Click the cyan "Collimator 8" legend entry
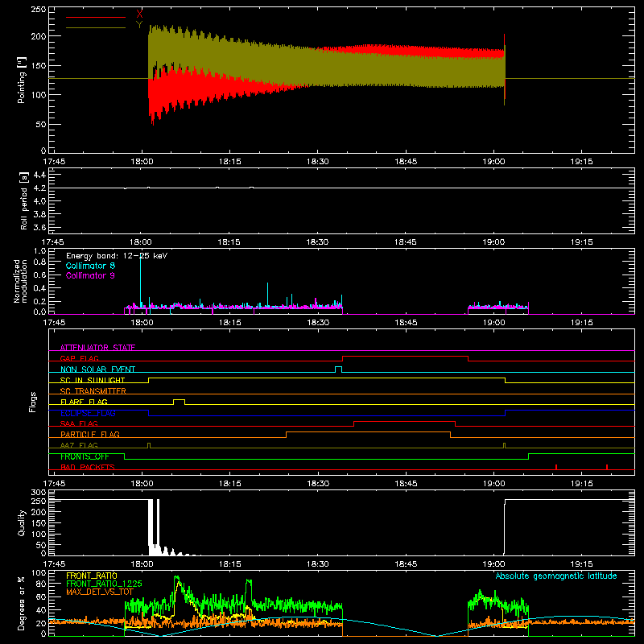Image resolution: width=644 pixels, height=644 pixels. (90, 266)
